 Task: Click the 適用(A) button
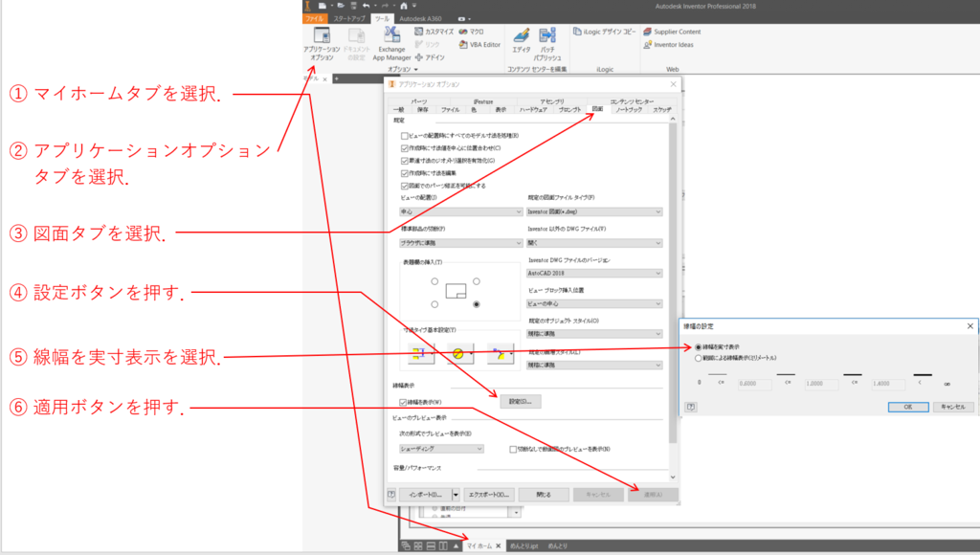click(653, 495)
